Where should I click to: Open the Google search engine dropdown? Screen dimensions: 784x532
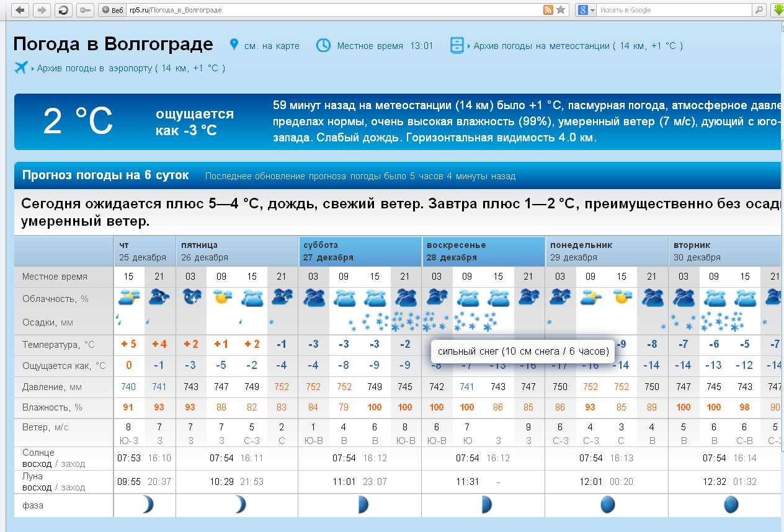click(586, 10)
